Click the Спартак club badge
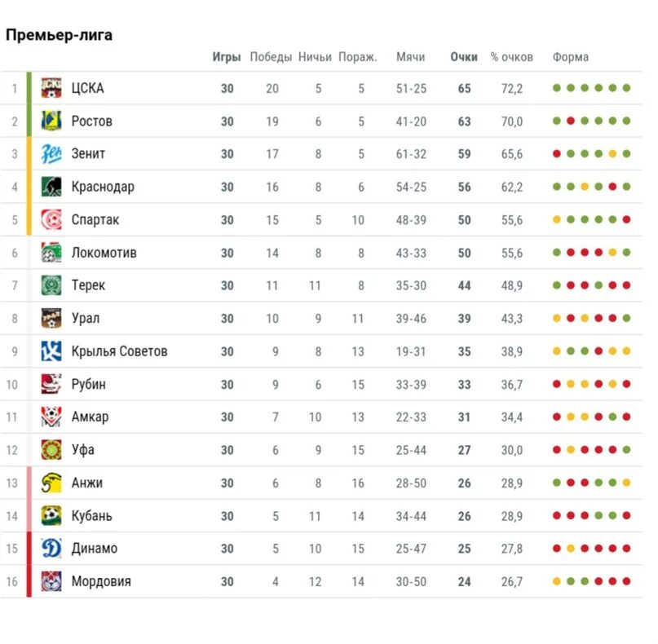Image resolution: width=658 pixels, height=644 pixels. pos(51,219)
